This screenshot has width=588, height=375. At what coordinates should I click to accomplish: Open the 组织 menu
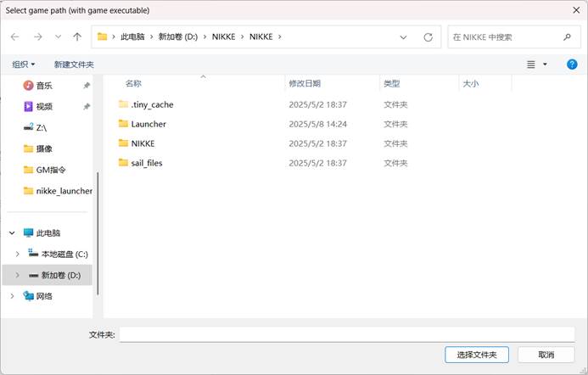pos(23,64)
